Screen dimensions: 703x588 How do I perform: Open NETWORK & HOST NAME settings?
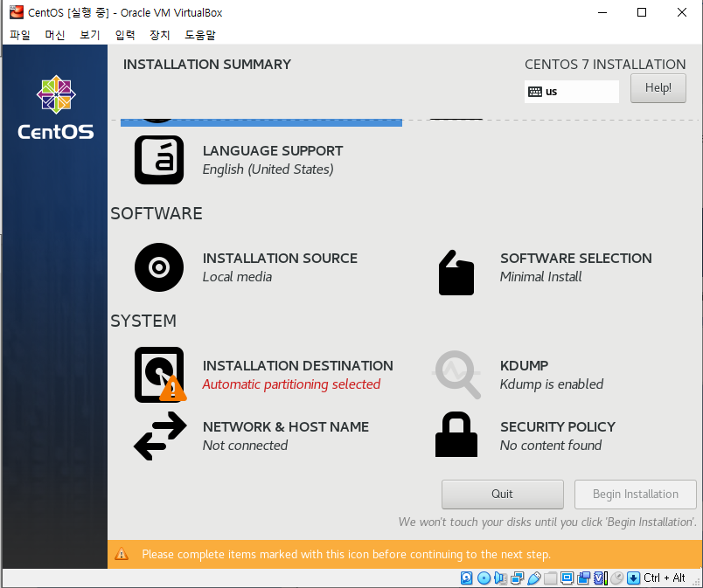pyautogui.click(x=286, y=426)
